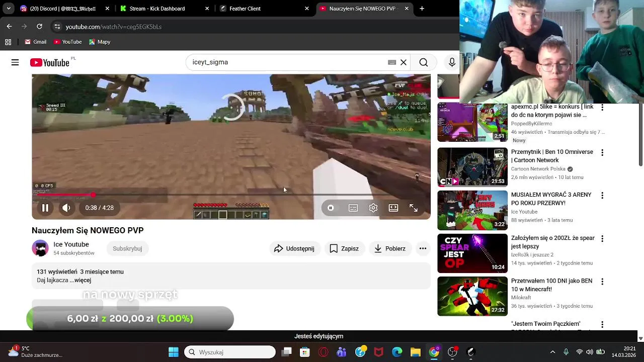The width and height of the screenshot is (644, 362).
Task: Go to the YouTube home logo
Action: point(49,62)
